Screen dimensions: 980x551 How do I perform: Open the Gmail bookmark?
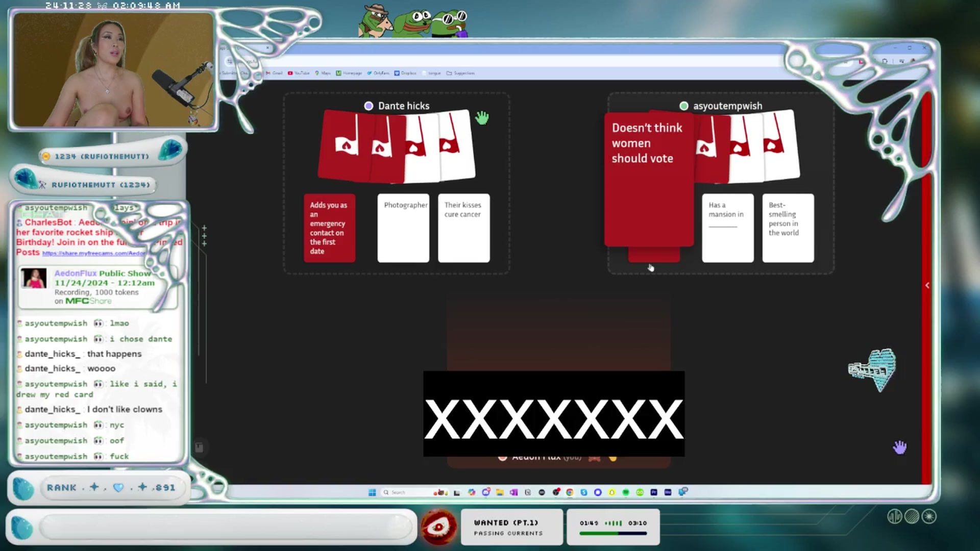[x=274, y=73]
